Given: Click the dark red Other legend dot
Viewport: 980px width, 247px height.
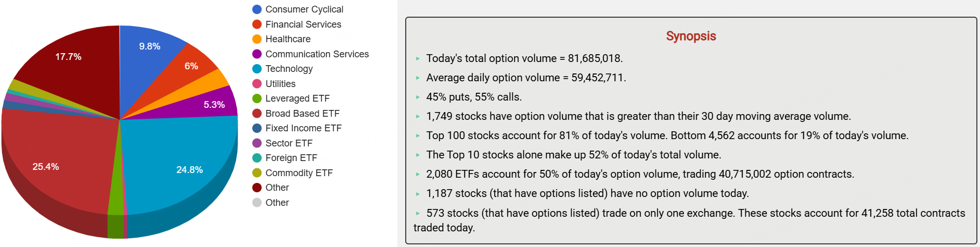Looking at the screenshot, I should [x=257, y=188].
